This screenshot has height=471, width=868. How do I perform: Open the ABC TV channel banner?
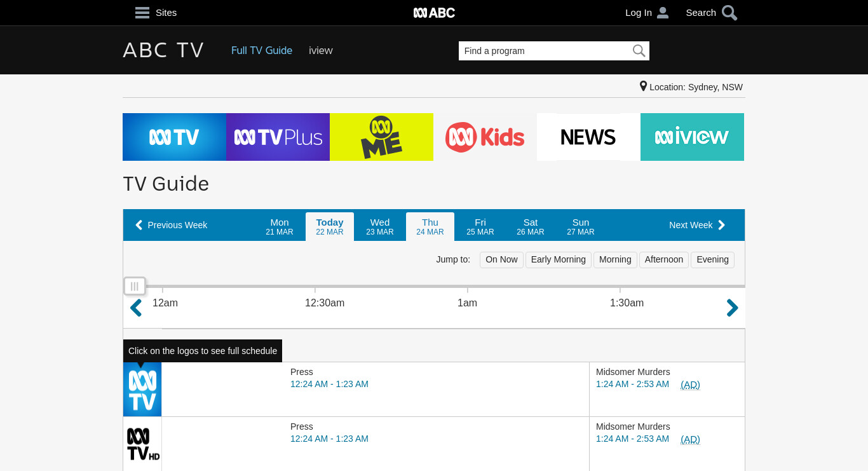tap(174, 137)
